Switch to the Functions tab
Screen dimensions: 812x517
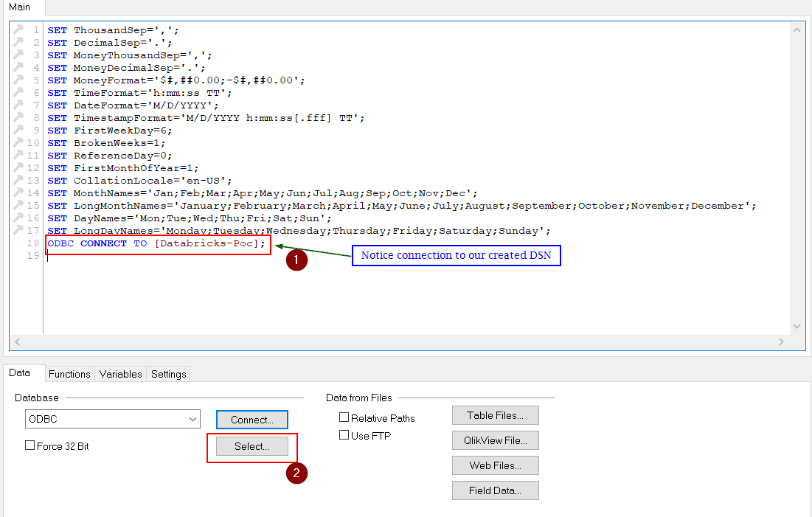[x=69, y=374]
